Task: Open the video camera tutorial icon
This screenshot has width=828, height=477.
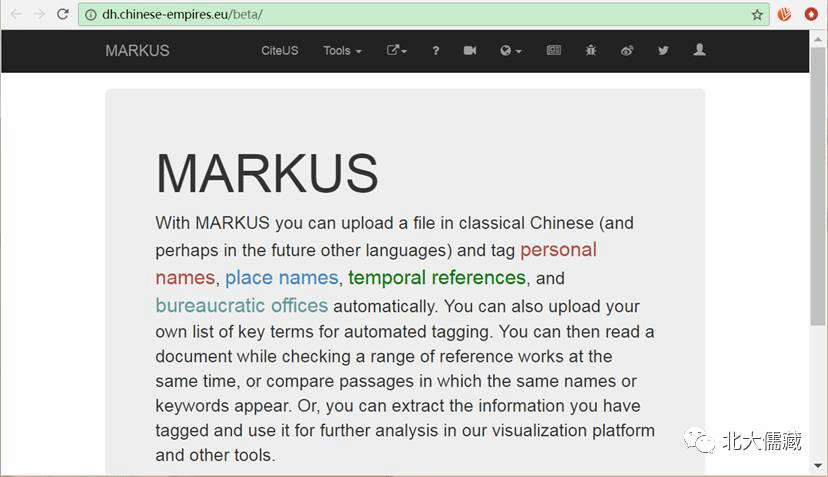Action: click(470, 51)
